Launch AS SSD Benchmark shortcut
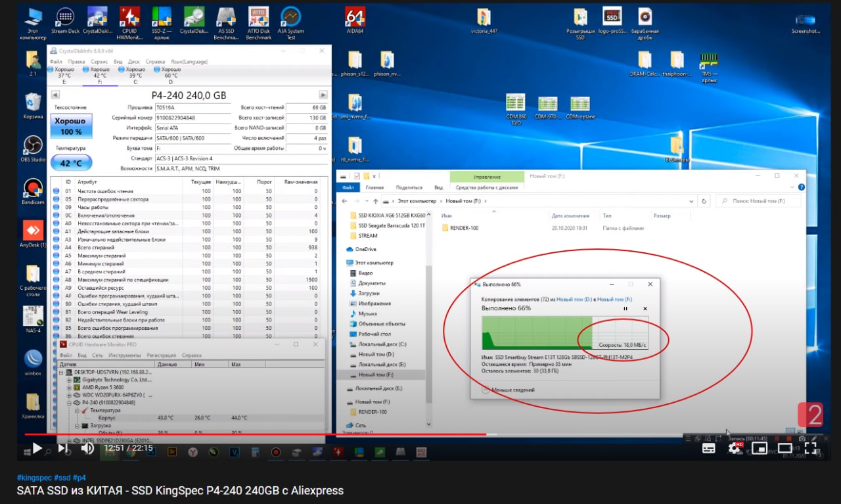Screen dimensions: 841x504 tap(226, 23)
